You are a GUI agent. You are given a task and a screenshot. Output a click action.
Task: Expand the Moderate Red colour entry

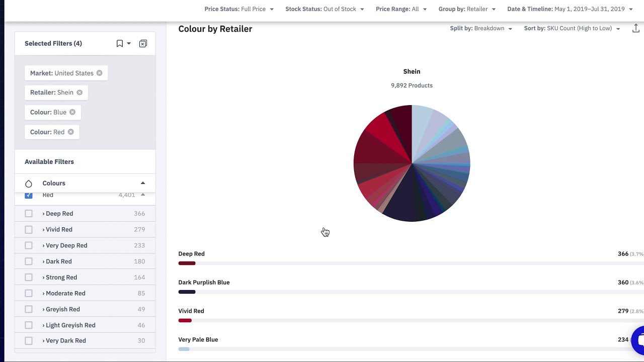64,293
